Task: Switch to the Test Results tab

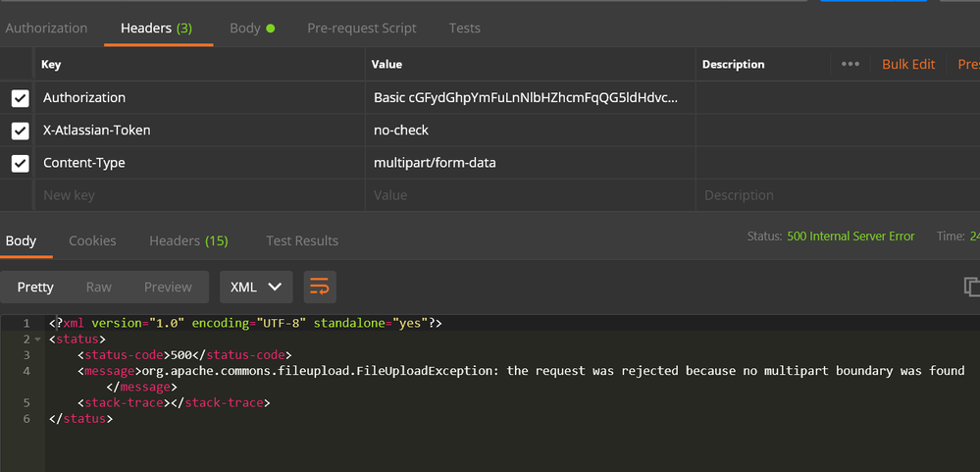Action: [302, 240]
